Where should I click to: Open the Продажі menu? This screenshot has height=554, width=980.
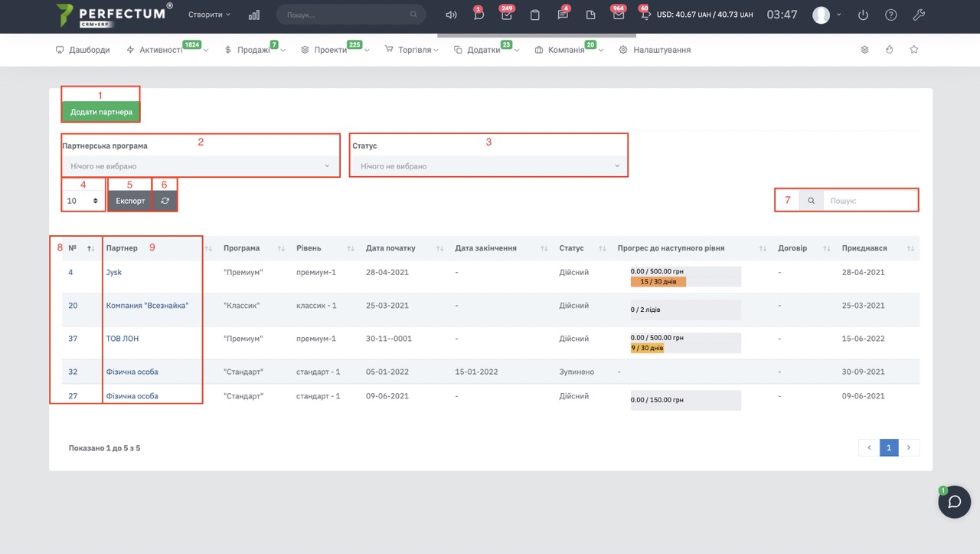(x=253, y=50)
